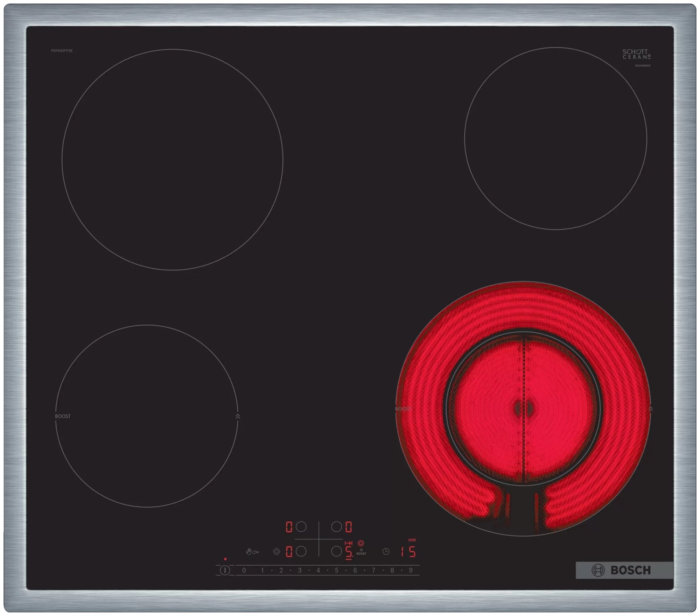
Task: Set the power slider to 0
Action: (244, 571)
